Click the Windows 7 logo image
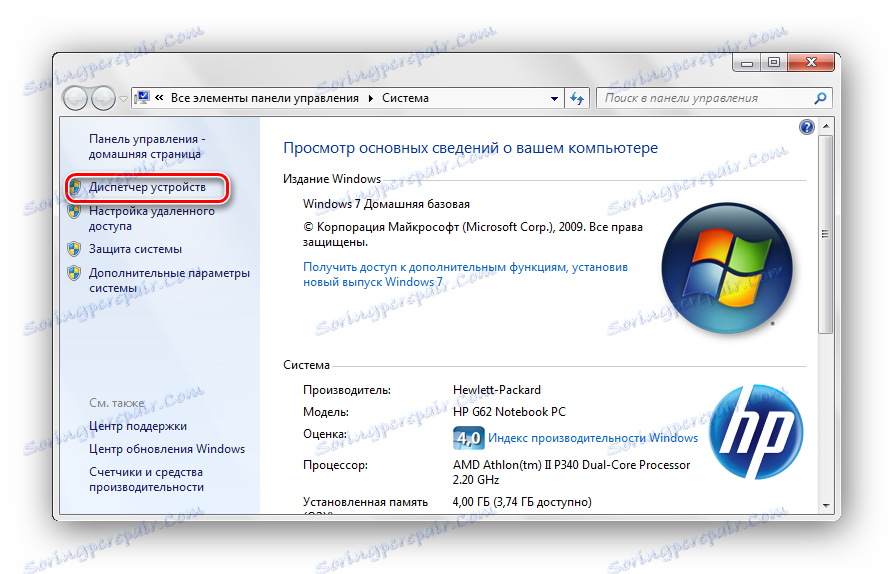This screenshot has height=574, width=894. [x=726, y=268]
